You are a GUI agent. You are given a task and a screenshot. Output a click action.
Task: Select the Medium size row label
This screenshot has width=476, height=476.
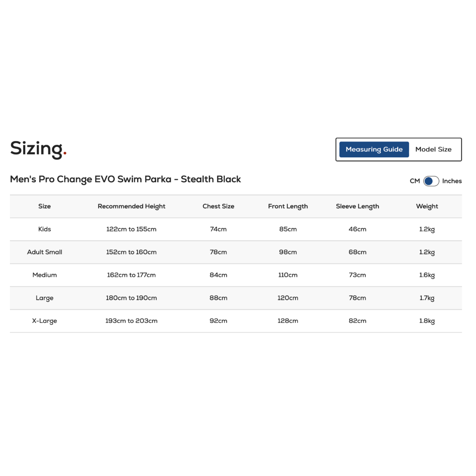(x=45, y=275)
